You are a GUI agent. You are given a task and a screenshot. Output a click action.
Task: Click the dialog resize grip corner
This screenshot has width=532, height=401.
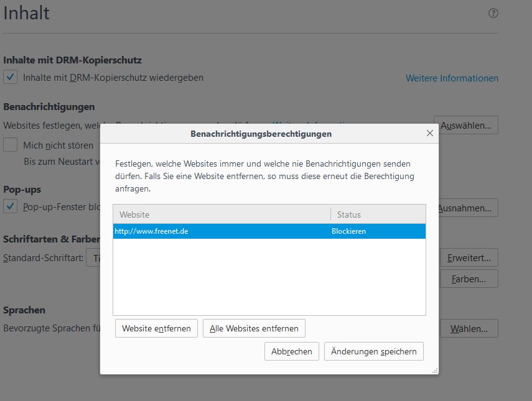pos(435,371)
